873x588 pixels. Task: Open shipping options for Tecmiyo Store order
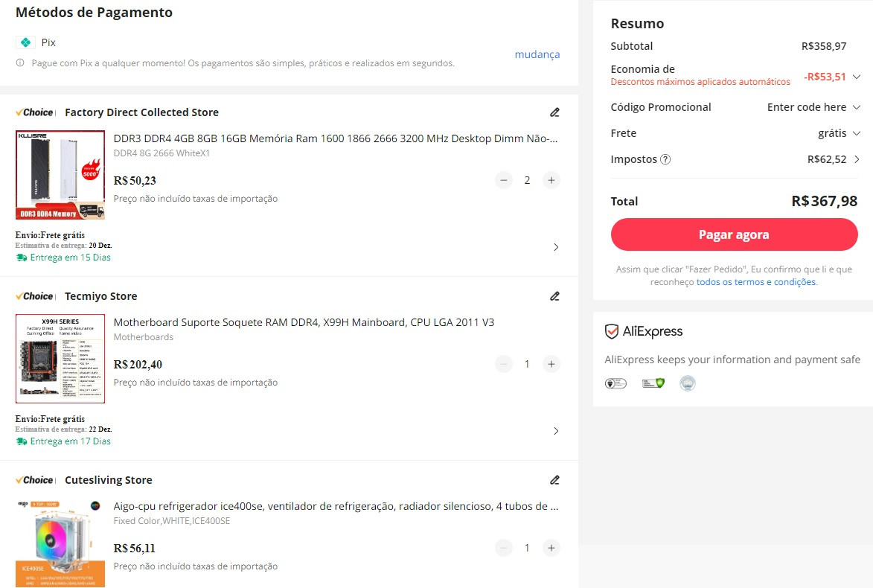click(556, 431)
